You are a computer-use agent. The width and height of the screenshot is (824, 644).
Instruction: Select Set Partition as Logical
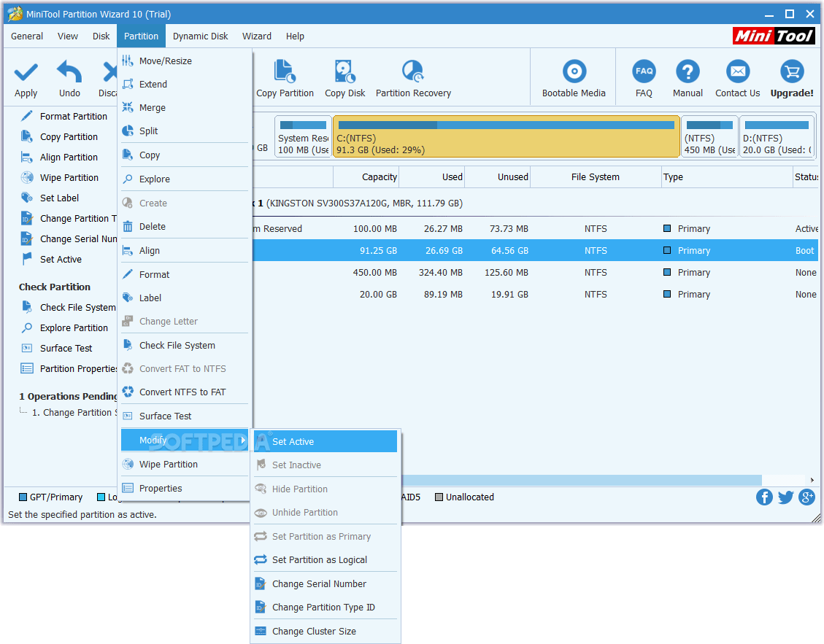[x=326, y=560]
